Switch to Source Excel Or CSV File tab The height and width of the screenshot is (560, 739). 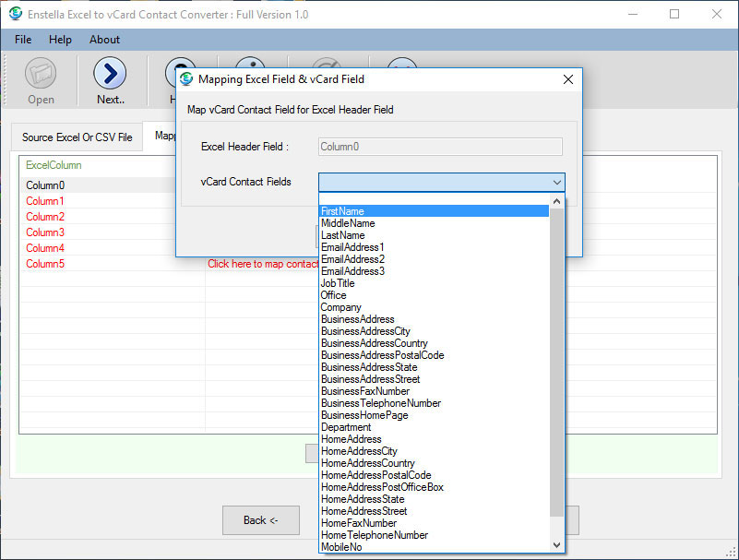pos(77,137)
